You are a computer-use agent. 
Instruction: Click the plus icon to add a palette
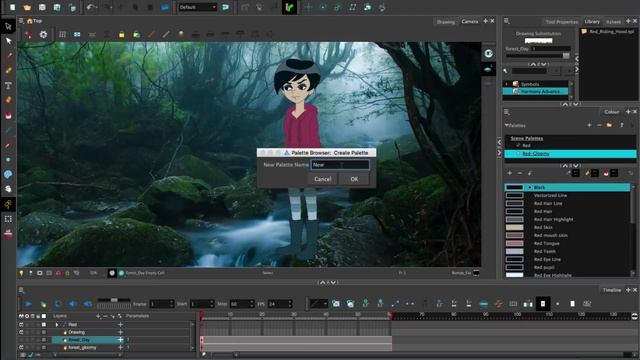point(589,125)
